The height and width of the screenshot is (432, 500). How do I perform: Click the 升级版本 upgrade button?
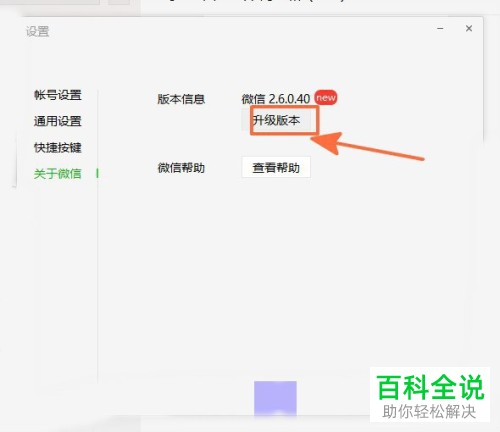pos(276,120)
